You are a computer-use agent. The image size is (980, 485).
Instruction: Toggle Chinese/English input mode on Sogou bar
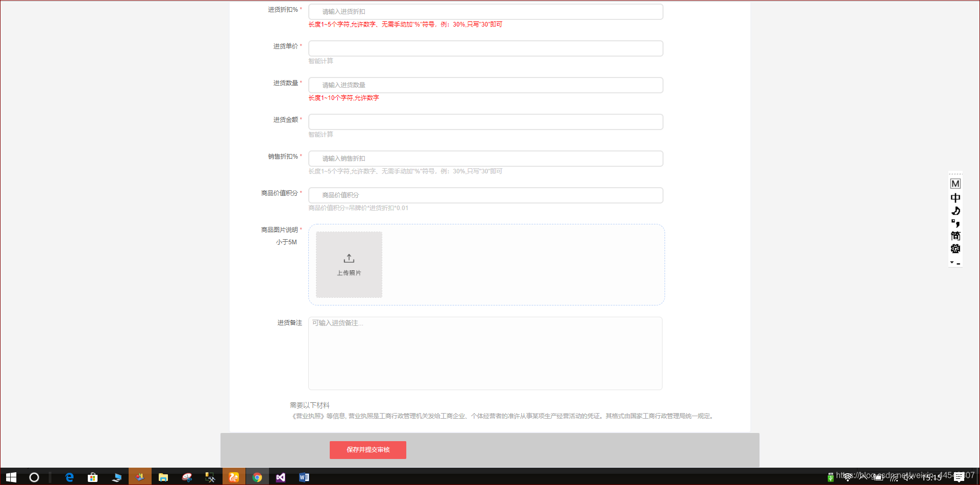pyautogui.click(x=955, y=198)
